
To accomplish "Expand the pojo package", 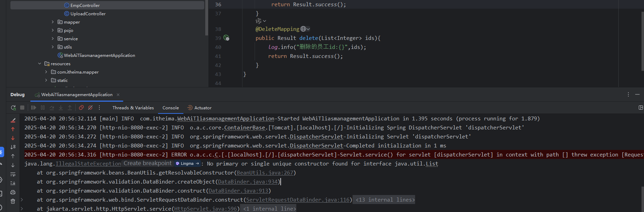I will (x=53, y=30).
